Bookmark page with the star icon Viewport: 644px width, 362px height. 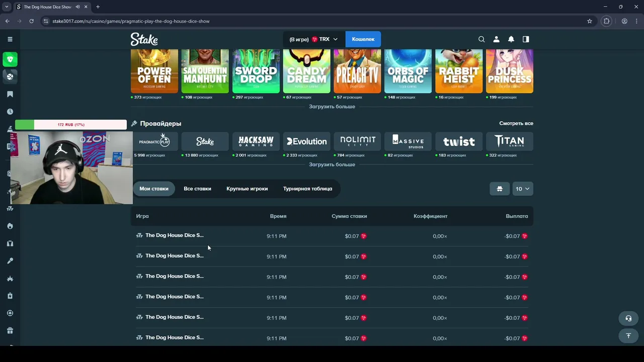pyautogui.click(x=590, y=21)
